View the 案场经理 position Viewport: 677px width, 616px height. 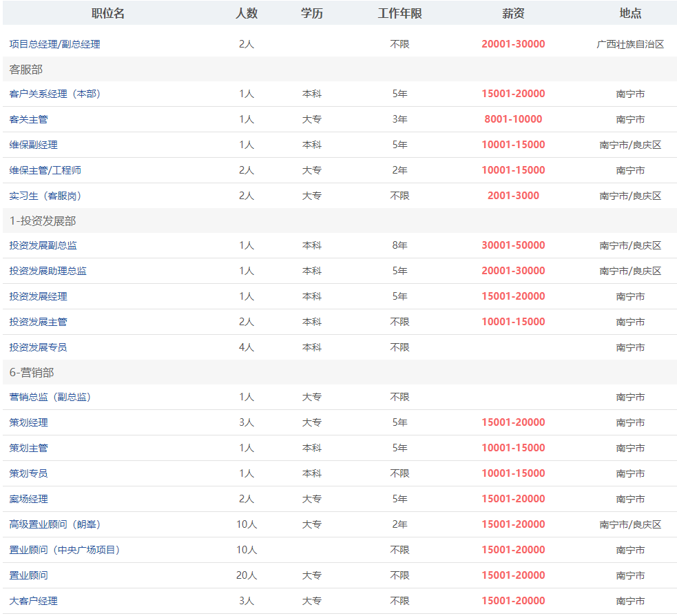point(28,499)
